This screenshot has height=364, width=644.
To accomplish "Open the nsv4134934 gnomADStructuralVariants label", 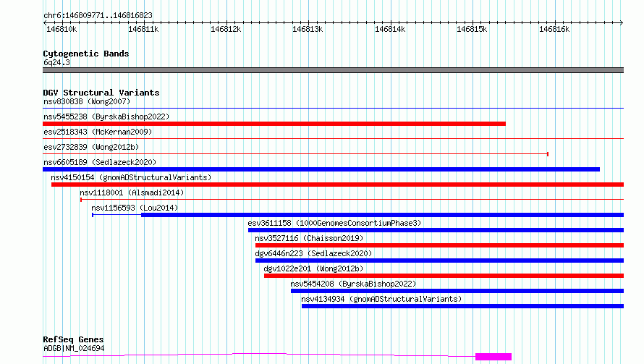I will tap(381, 299).
